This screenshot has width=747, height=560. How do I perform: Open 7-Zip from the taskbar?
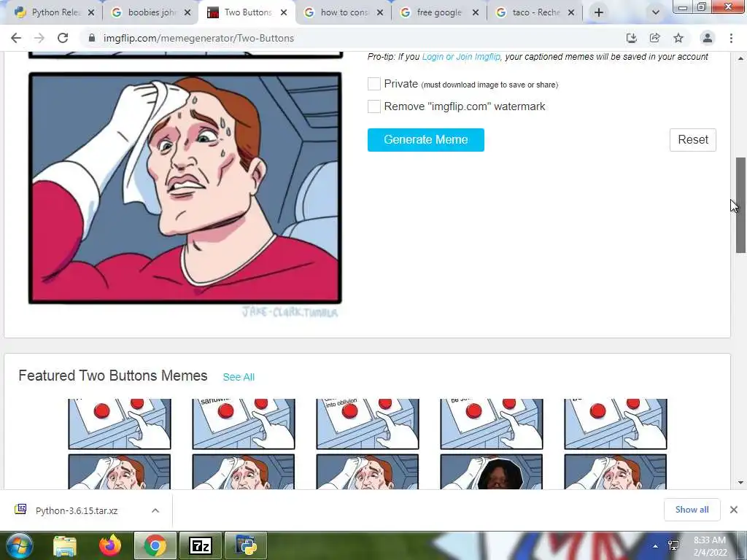[x=200, y=545]
